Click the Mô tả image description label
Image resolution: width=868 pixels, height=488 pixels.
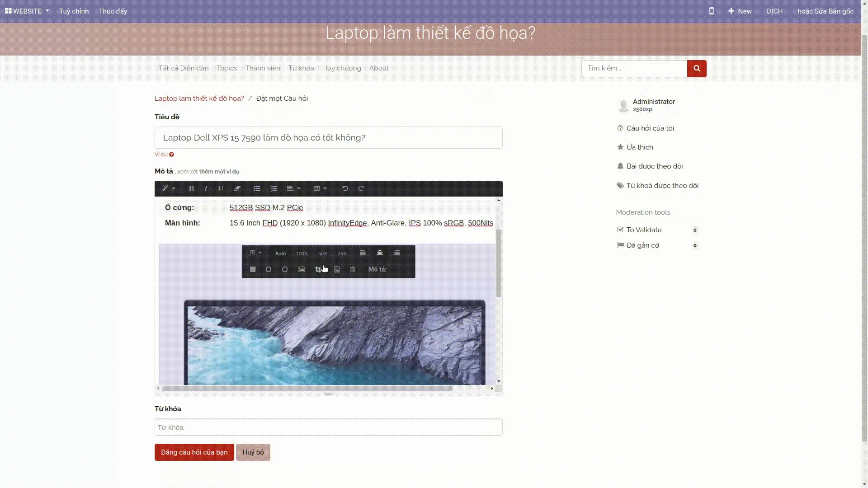pos(377,269)
